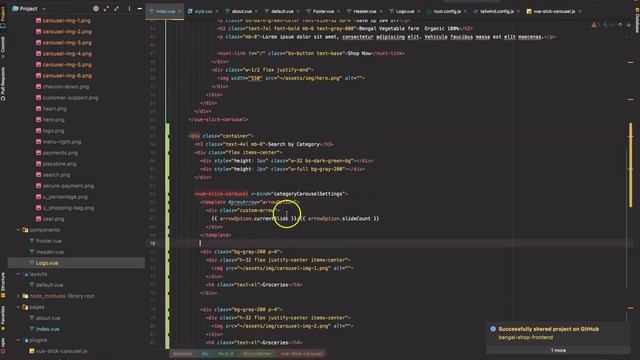This screenshot has height=360, width=640.
Task: Select index.vue under pages folder
Action: tap(44, 329)
